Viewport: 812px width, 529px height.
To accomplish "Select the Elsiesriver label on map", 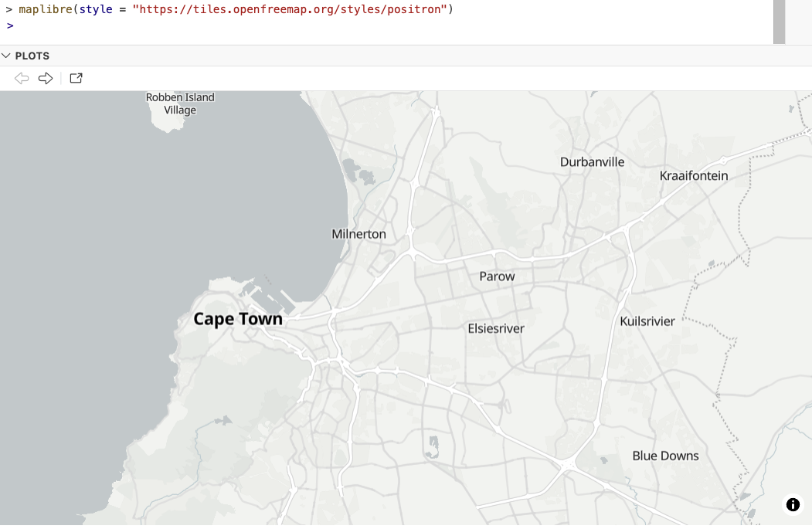I will tap(496, 329).
